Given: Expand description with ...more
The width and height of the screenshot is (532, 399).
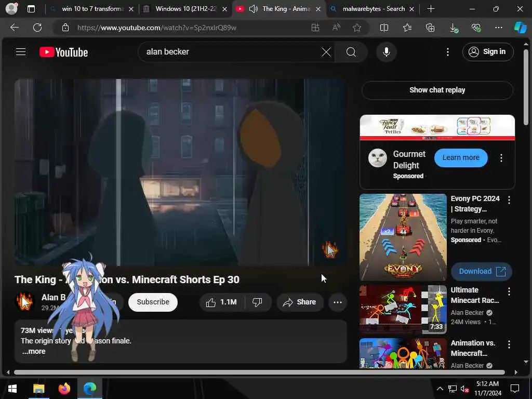Looking at the screenshot, I should 34,352.
